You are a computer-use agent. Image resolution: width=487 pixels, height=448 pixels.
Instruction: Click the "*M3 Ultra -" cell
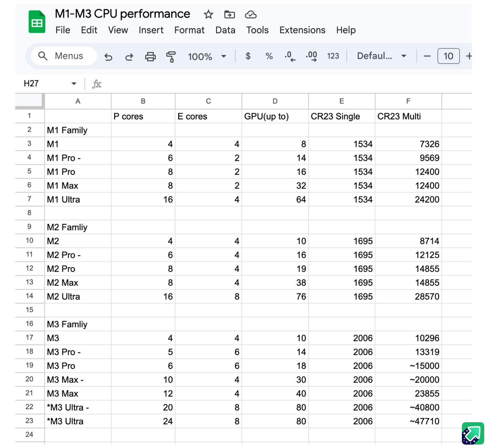[x=78, y=407]
